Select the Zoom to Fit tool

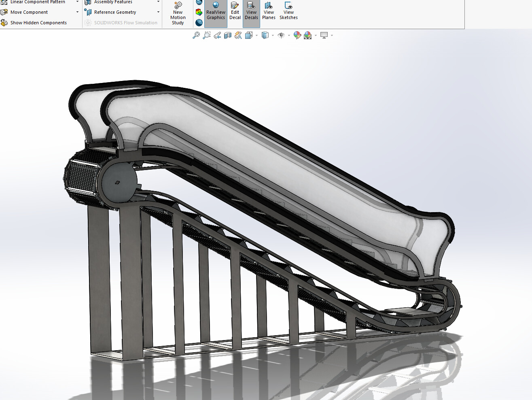pyautogui.click(x=197, y=36)
